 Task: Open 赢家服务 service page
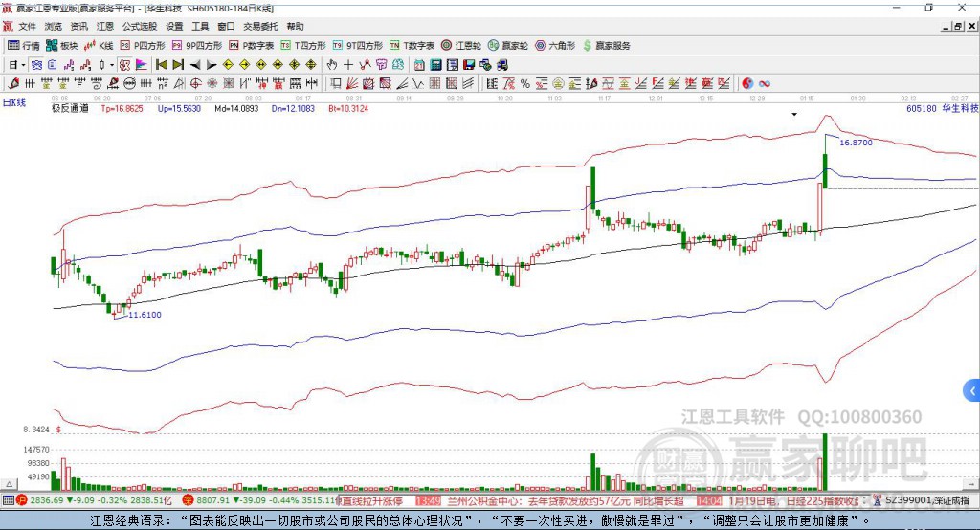tap(606, 46)
